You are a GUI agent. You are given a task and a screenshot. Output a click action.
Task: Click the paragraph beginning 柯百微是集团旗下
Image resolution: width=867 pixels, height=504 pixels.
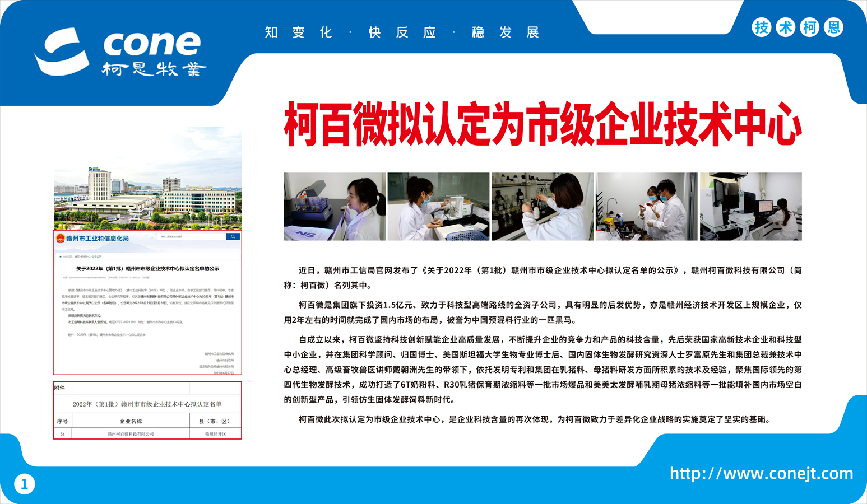pos(543,312)
